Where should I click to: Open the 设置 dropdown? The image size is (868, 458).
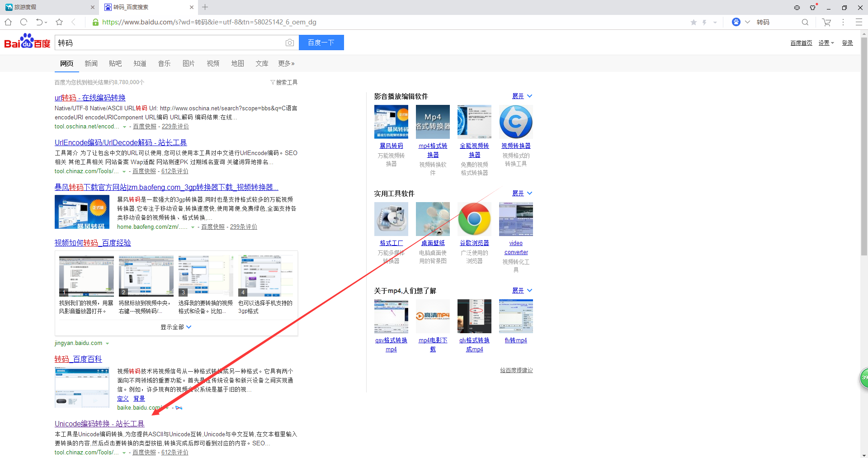(x=826, y=43)
